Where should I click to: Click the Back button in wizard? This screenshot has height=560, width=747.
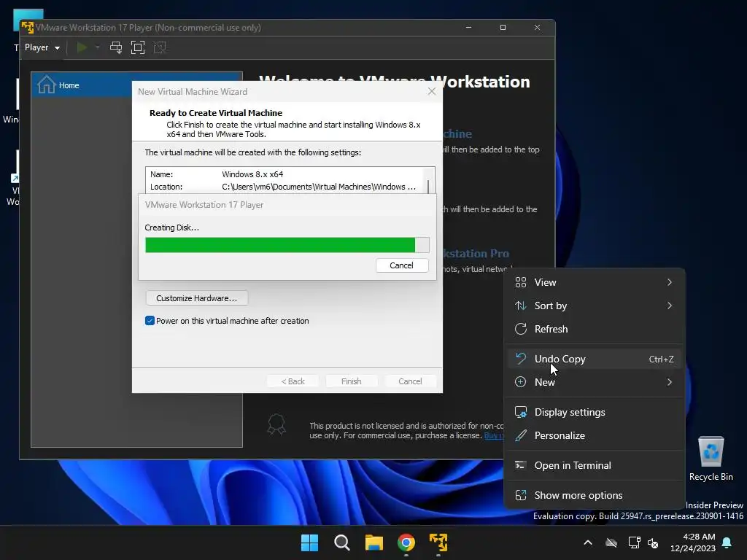[293, 381]
